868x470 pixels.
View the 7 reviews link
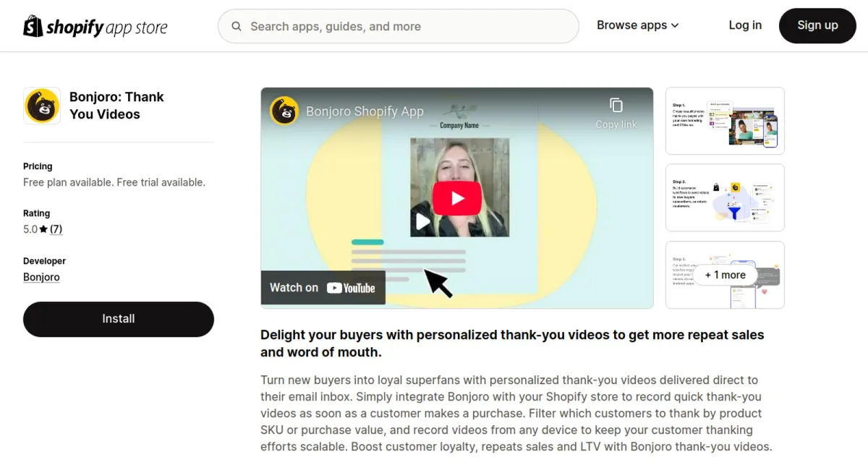coord(56,229)
